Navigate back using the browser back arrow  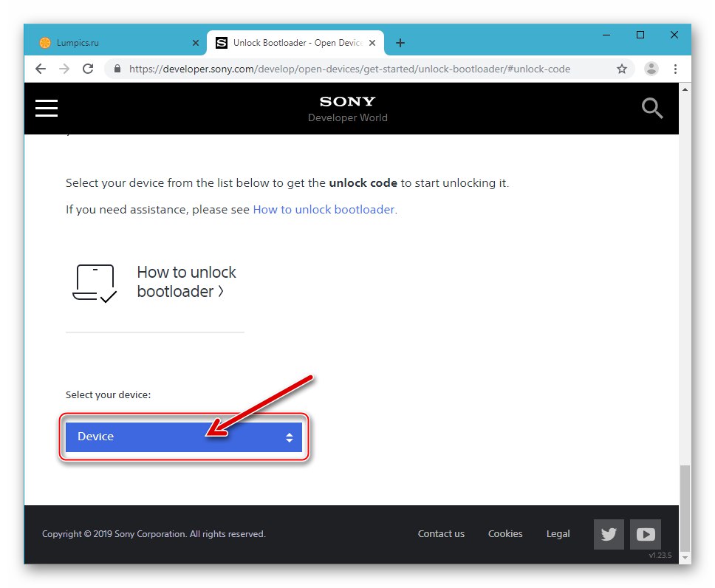point(41,68)
